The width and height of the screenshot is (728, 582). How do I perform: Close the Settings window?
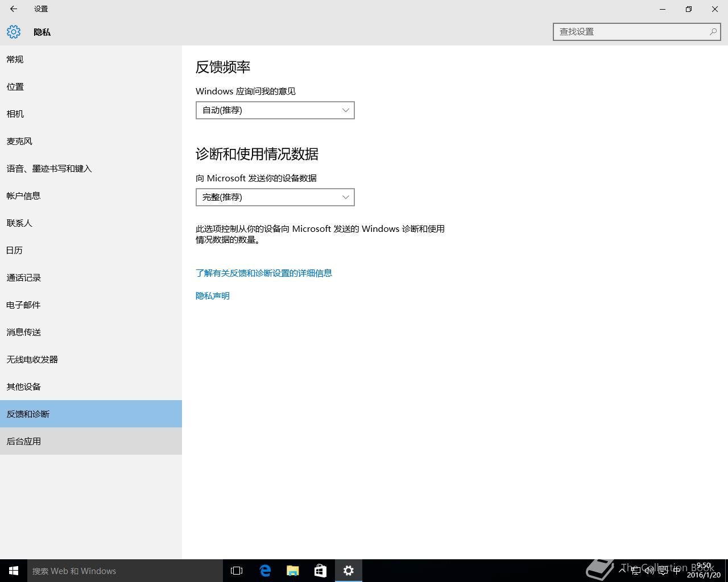coord(715,9)
